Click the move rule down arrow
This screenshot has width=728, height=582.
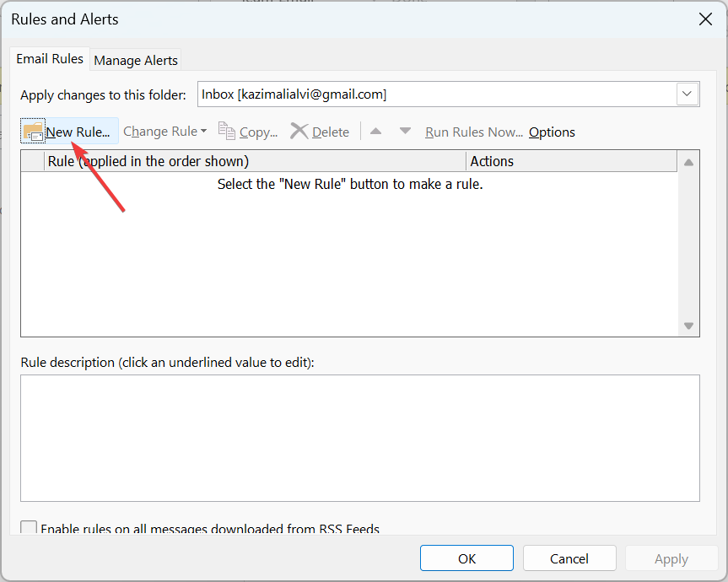tap(405, 131)
